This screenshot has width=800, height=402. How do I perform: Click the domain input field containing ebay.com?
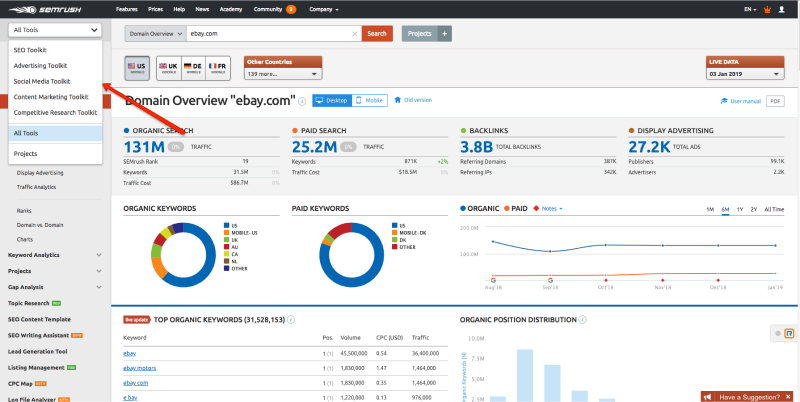click(268, 33)
